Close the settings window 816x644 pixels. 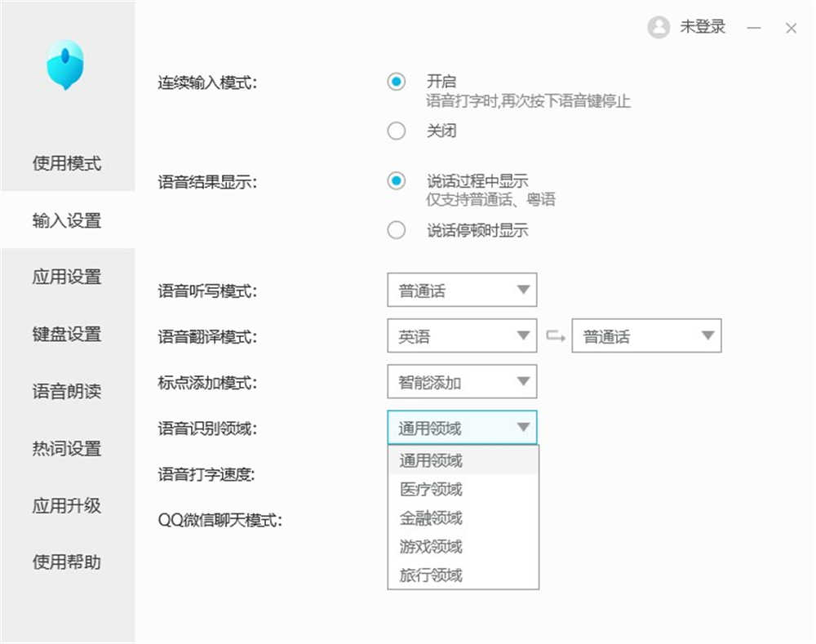pyautogui.click(x=791, y=28)
